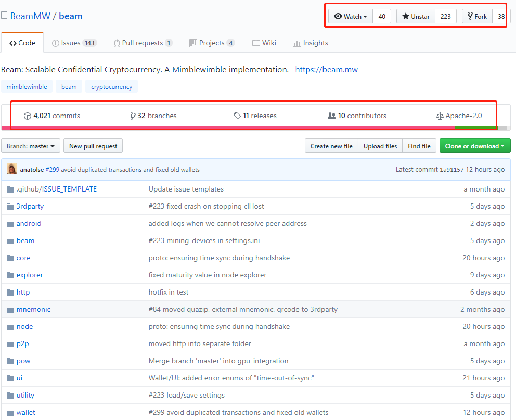This screenshot has width=516, height=420.
Task: Click the watchers count 40
Action: [382, 17]
